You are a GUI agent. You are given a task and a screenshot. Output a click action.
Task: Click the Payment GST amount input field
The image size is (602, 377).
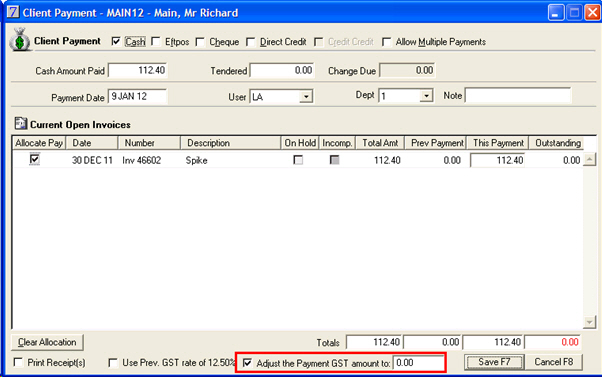(x=418, y=363)
